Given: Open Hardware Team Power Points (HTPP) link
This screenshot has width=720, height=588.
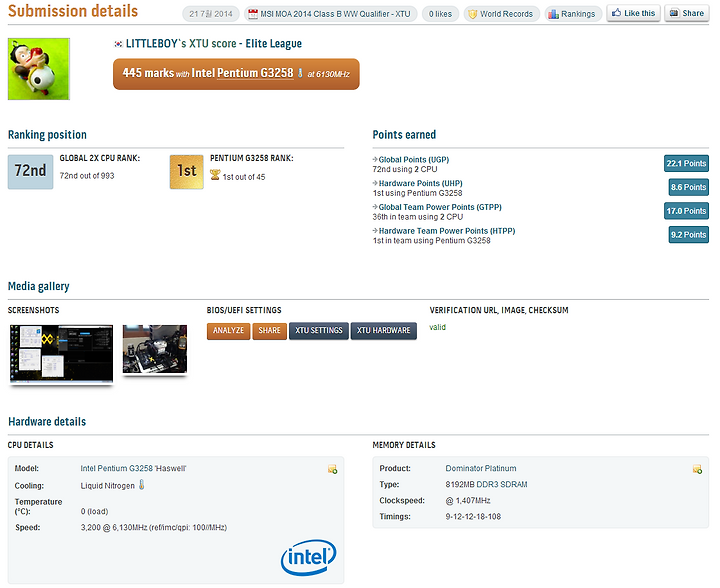Looking at the screenshot, I should [447, 231].
